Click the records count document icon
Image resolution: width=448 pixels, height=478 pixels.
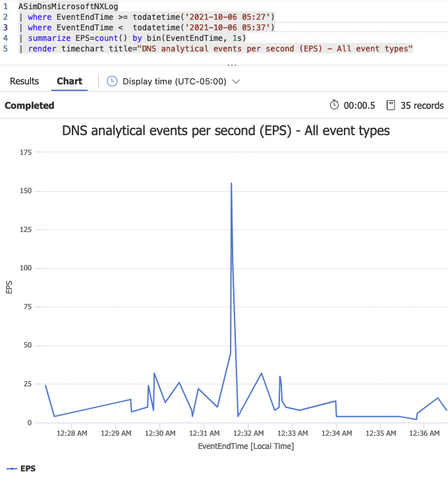click(x=391, y=105)
